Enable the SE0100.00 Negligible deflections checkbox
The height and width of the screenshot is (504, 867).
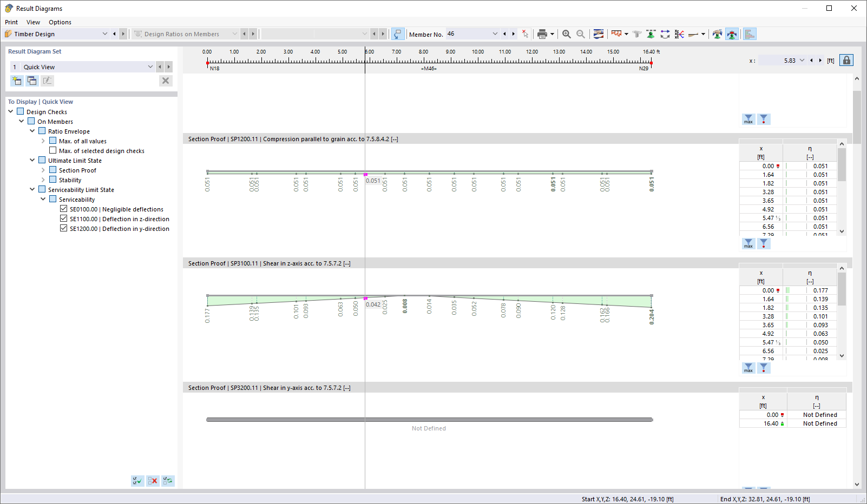point(63,209)
